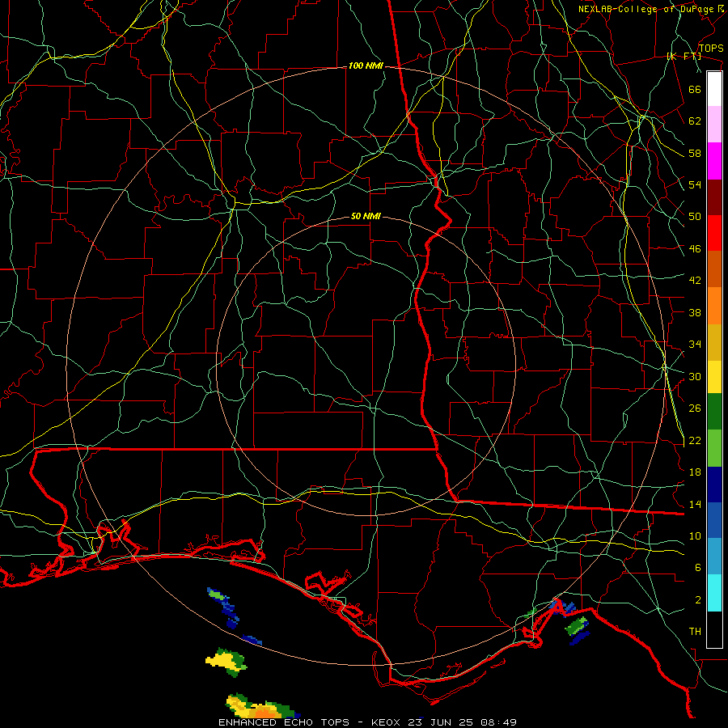The height and width of the screenshot is (728, 728).
Task: Pick the light blue legend swatch
Action: pyautogui.click(x=714, y=557)
